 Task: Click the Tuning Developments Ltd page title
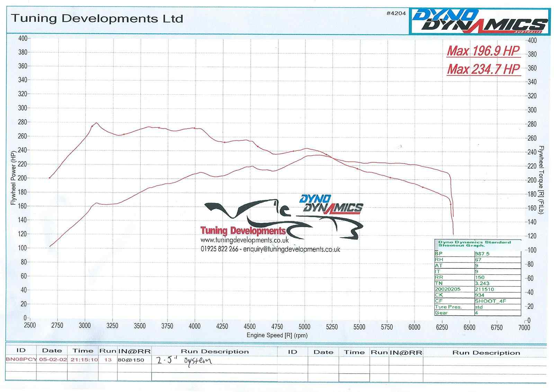pyautogui.click(x=97, y=18)
